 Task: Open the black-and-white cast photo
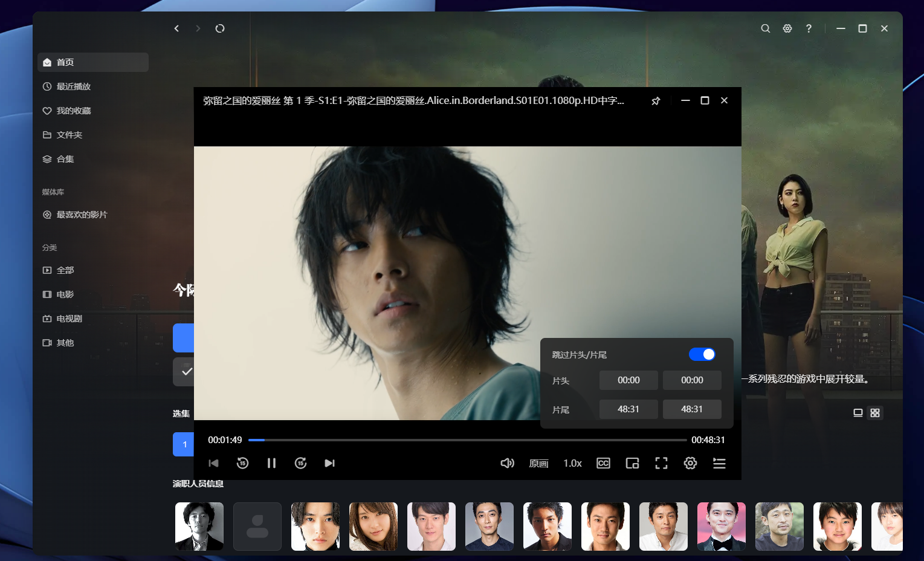tap(199, 527)
